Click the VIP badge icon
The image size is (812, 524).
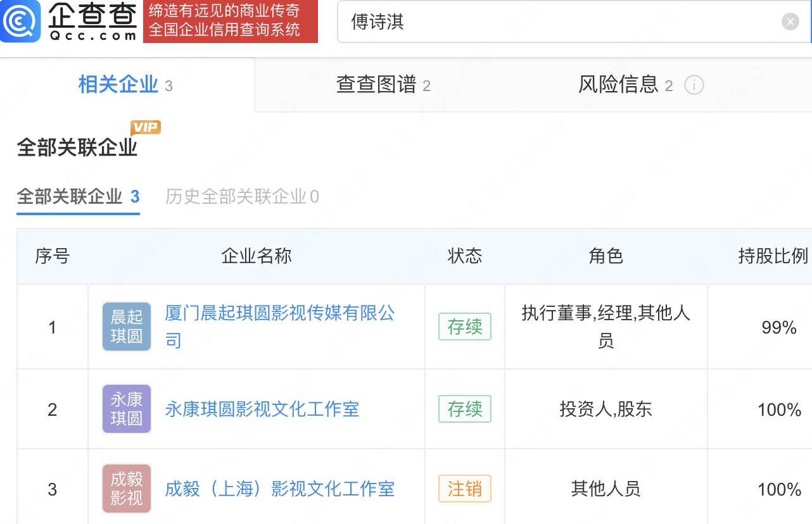[146, 127]
